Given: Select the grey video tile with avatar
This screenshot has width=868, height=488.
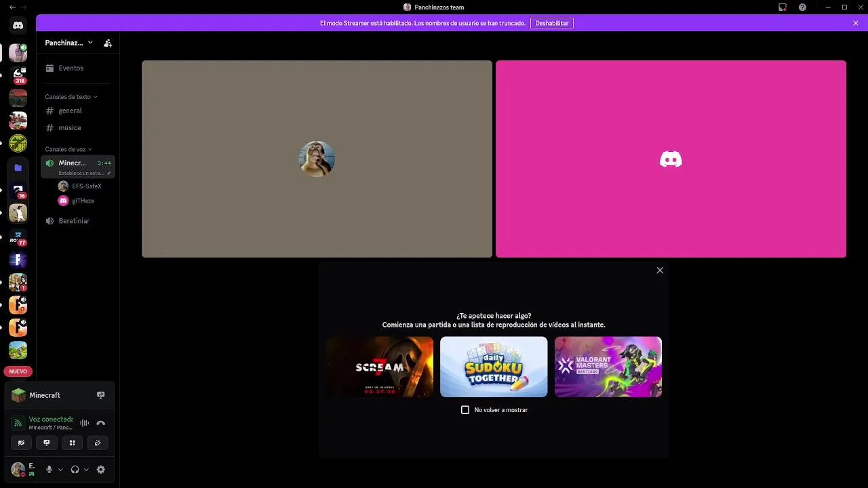Looking at the screenshot, I should pyautogui.click(x=317, y=159).
